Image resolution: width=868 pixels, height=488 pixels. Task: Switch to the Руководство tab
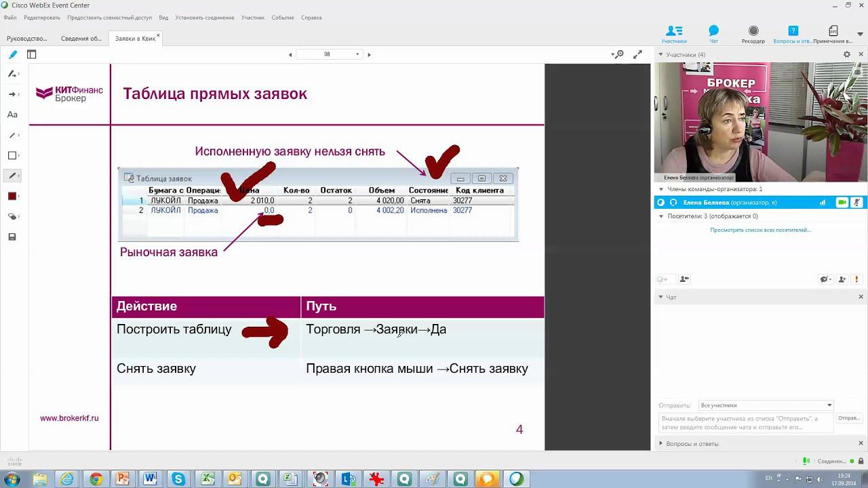[x=27, y=39]
